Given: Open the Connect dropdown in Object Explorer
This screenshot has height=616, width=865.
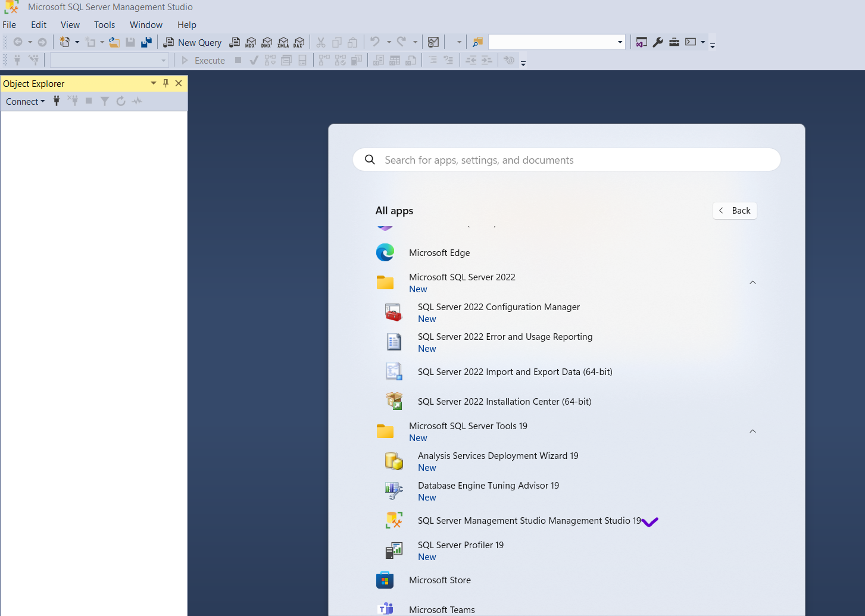Looking at the screenshot, I should point(26,102).
